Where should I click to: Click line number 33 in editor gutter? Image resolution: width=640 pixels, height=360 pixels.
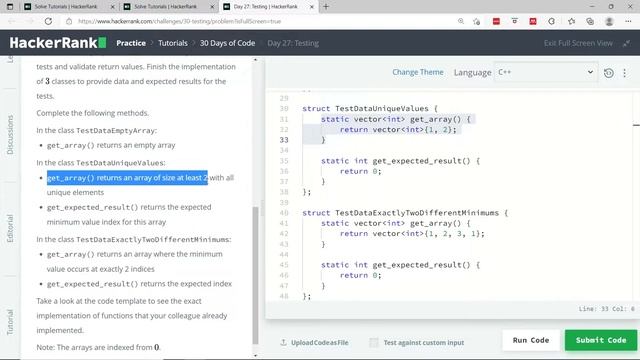(284, 140)
